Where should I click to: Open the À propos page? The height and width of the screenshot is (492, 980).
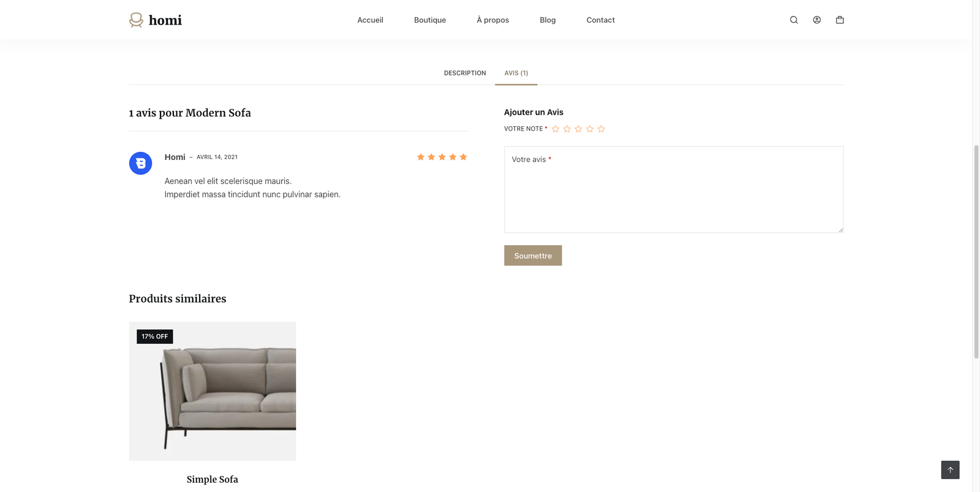[493, 20]
